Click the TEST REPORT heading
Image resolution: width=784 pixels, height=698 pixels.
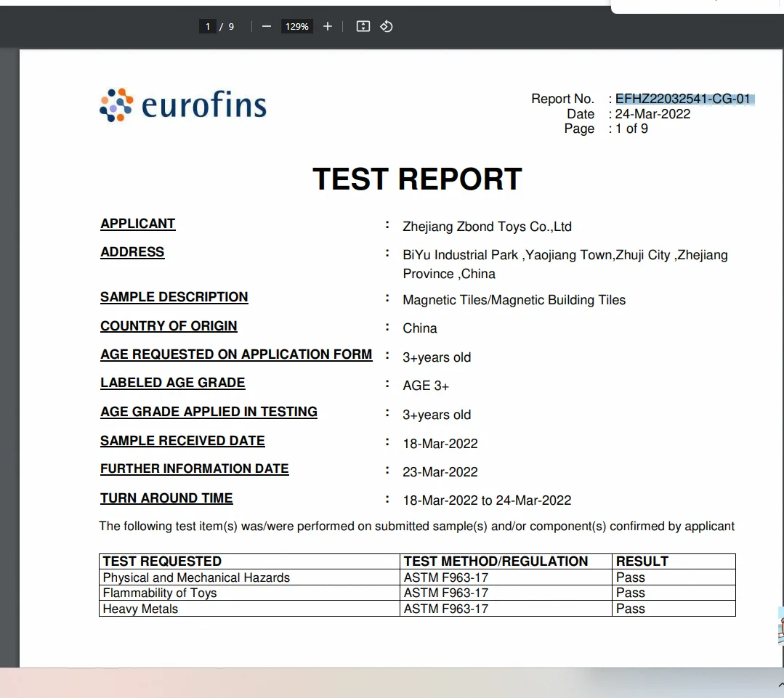[x=418, y=179]
